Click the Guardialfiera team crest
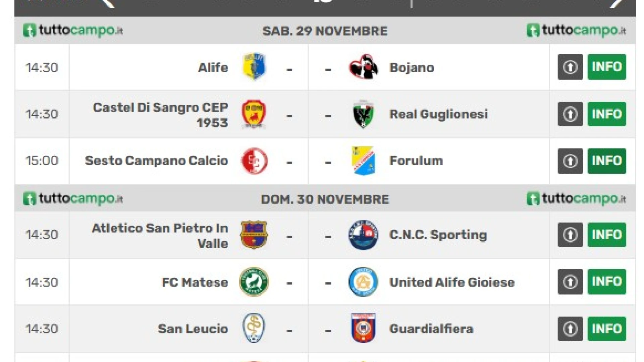The image size is (644, 362). pyautogui.click(x=363, y=328)
